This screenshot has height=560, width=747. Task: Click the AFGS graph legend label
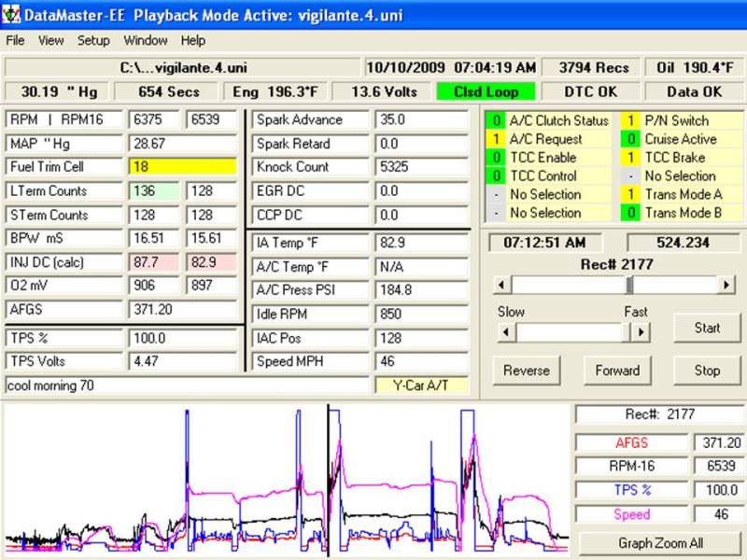[x=631, y=442]
